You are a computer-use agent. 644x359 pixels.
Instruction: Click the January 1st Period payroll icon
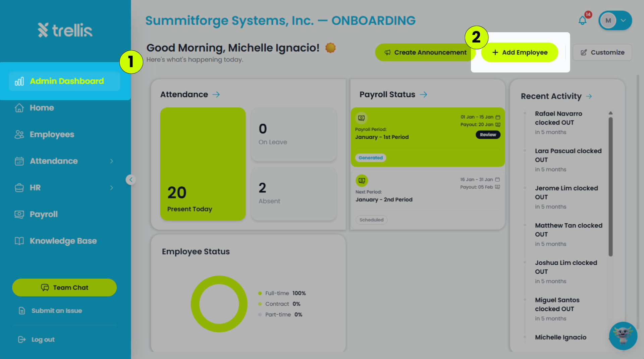(361, 118)
